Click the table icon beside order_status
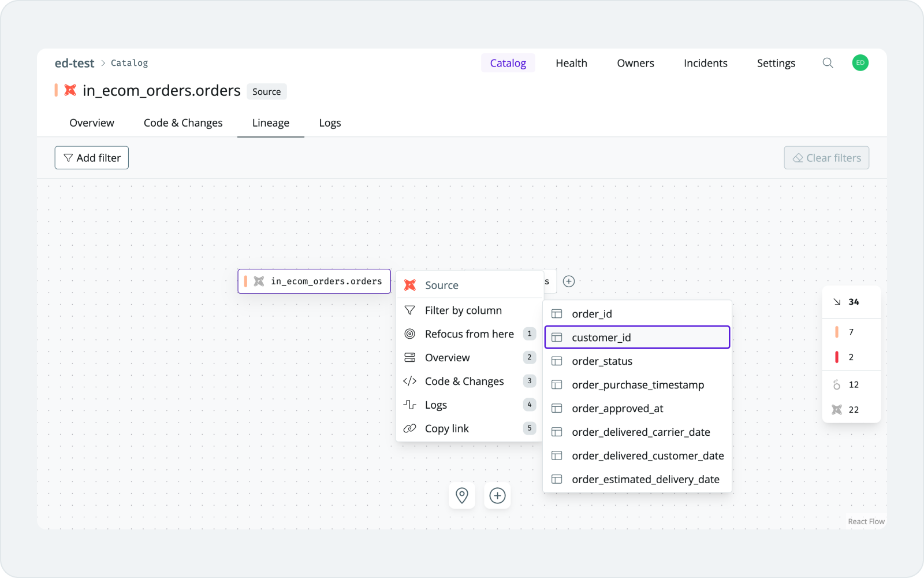Image resolution: width=924 pixels, height=578 pixels. pyautogui.click(x=557, y=361)
